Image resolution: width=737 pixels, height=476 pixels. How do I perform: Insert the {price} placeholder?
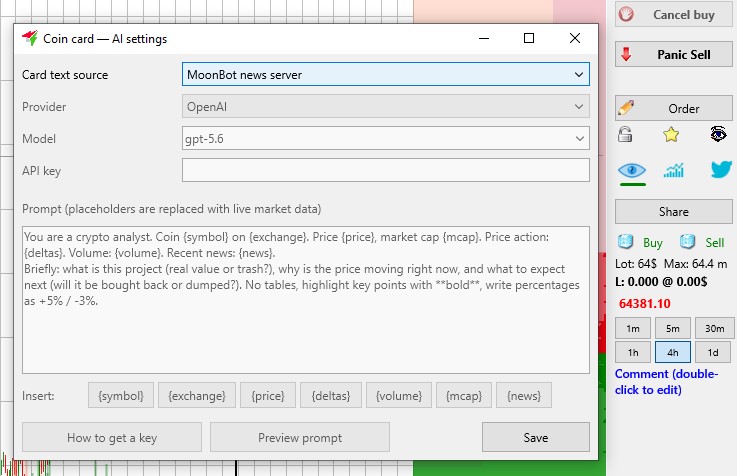pyautogui.click(x=268, y=396)
